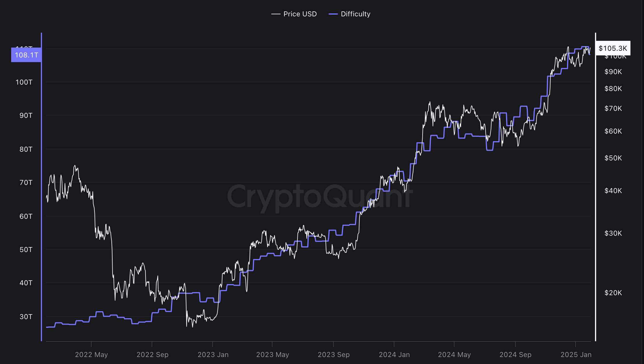The image size is (644, 364).
Task: Click the $50K price axis tick
Action: pyautogui.click(x=613, y=158)
